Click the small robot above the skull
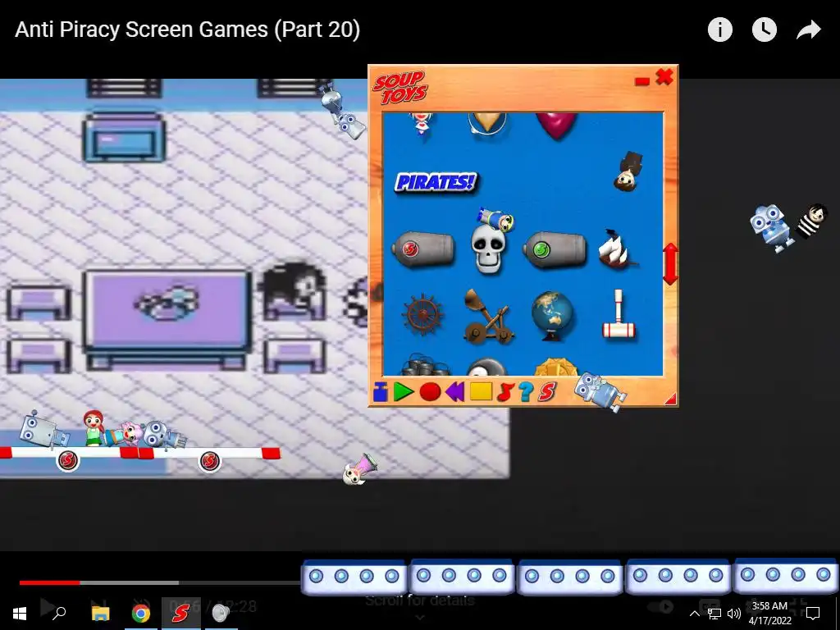Image resolution: width=840 pixels, height=630 pixels. 496,220
